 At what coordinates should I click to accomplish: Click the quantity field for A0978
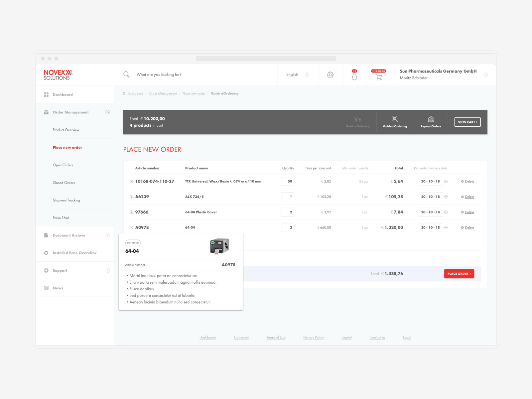click(288, 227)
